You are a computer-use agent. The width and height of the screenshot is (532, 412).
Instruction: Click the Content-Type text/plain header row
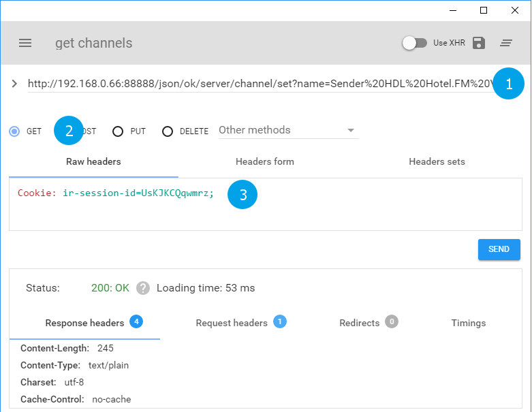pos(75,365)
